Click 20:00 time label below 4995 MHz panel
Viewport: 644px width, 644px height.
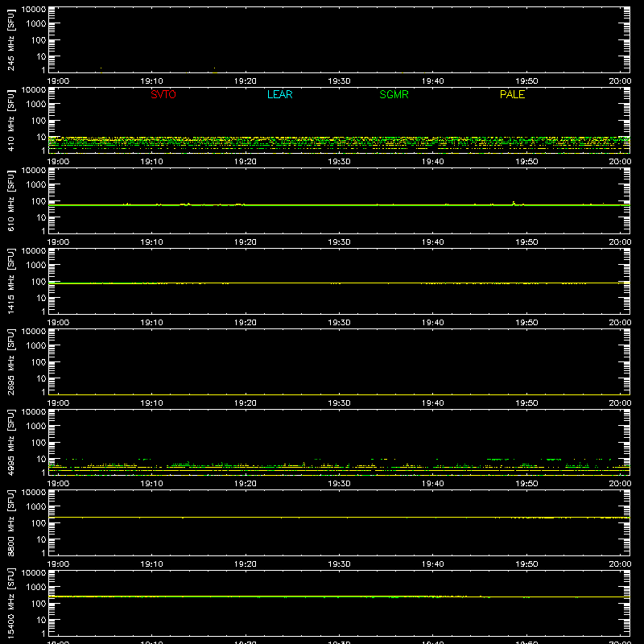(x=620, y=484)
